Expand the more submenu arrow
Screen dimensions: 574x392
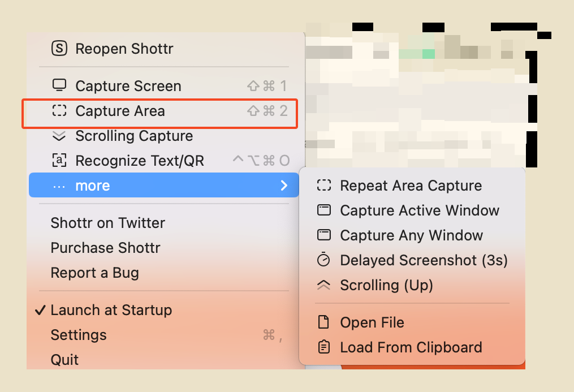[x=284, y=185]
